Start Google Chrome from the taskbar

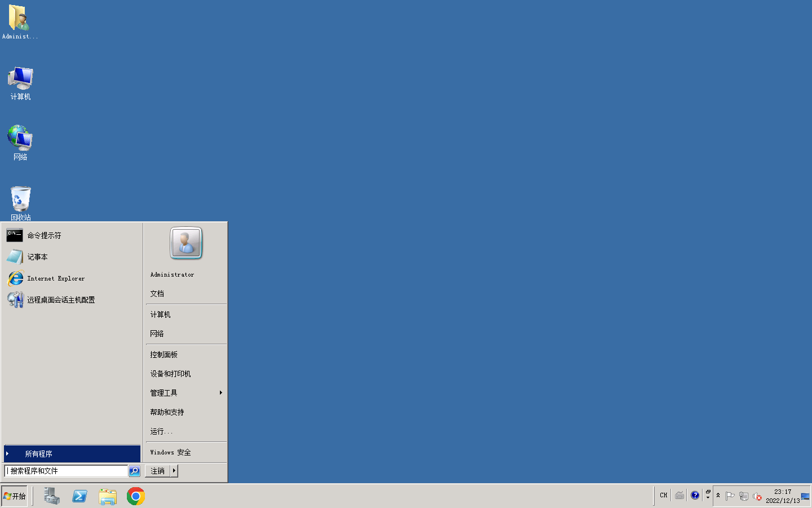coord(136,496)
